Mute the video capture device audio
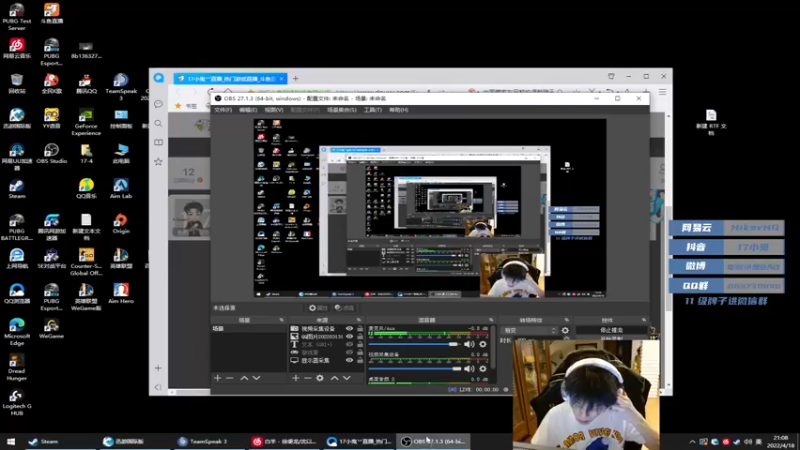Image resolution: width=800 pixels, height=450 pixels. click(x=469, y=369)
